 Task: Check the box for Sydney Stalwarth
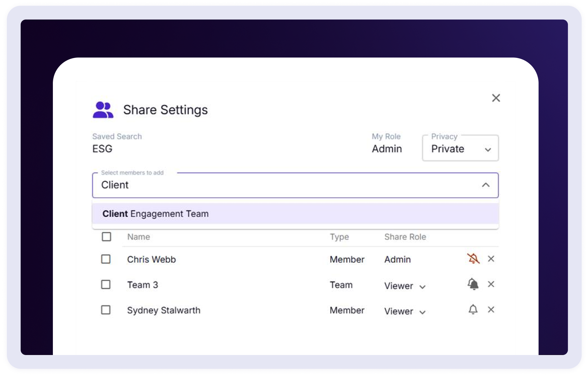[x=106, y=310]
